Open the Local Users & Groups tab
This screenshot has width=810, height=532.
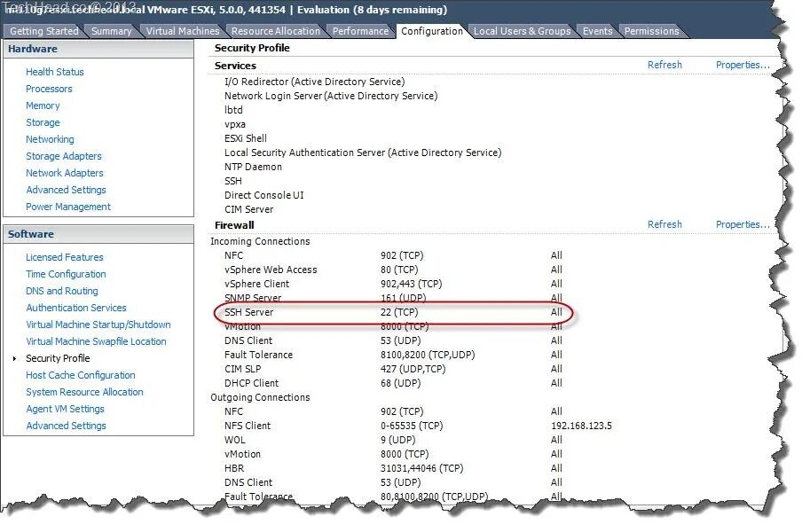click(x=522, y=31)
